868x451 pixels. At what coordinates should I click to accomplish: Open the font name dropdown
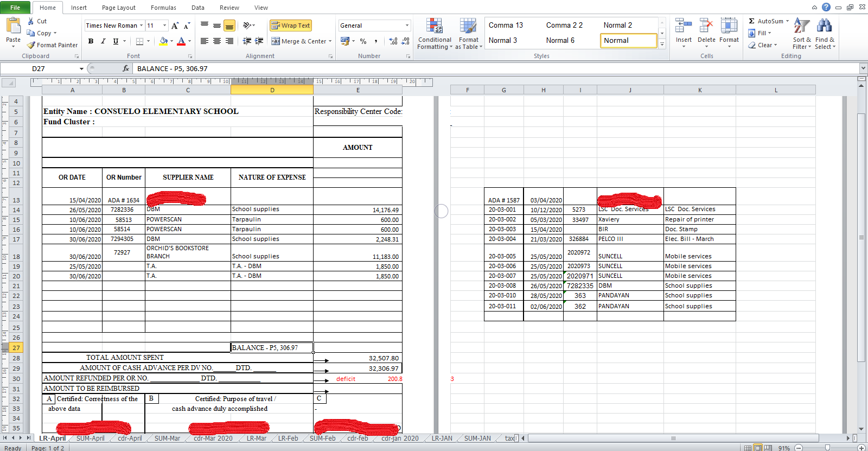click(x=141, y=26)
